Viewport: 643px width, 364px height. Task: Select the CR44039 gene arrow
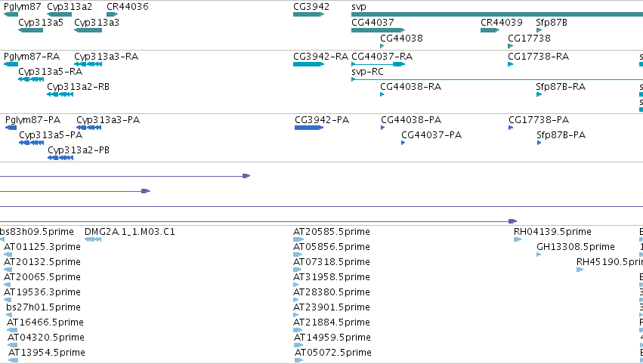(490, 30)
